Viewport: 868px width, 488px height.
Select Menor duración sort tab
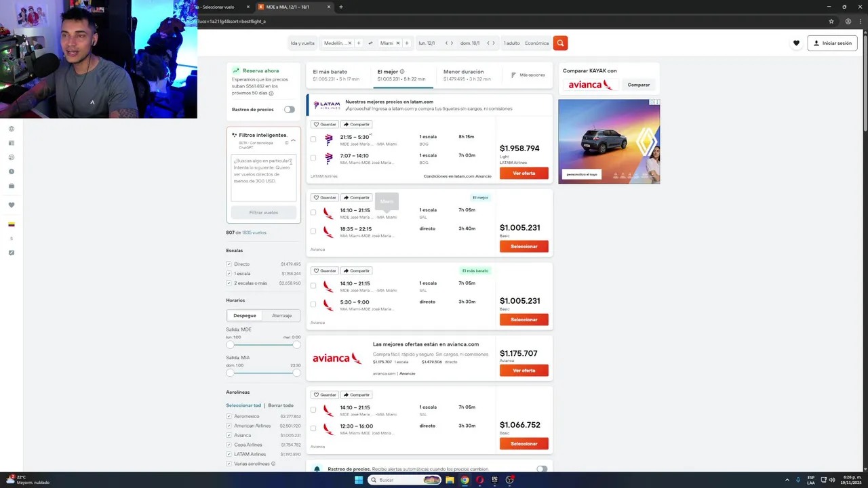[x=467, y=75]
